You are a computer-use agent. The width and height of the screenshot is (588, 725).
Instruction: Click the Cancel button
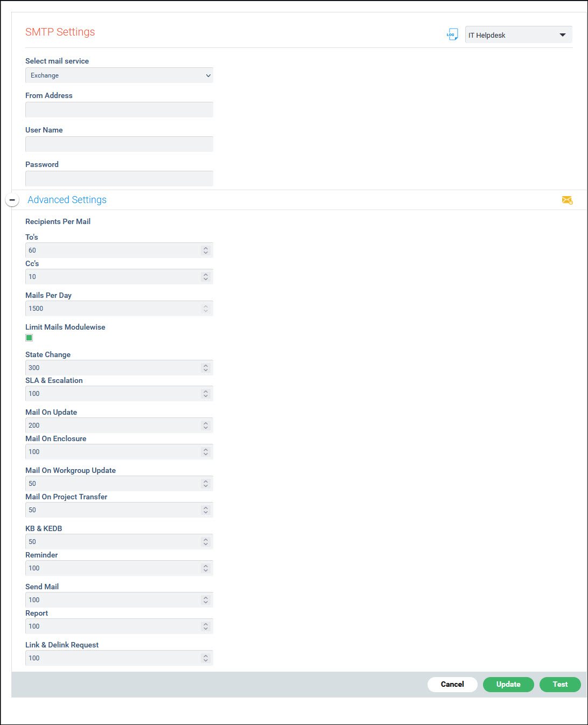[x=452, y=684]
